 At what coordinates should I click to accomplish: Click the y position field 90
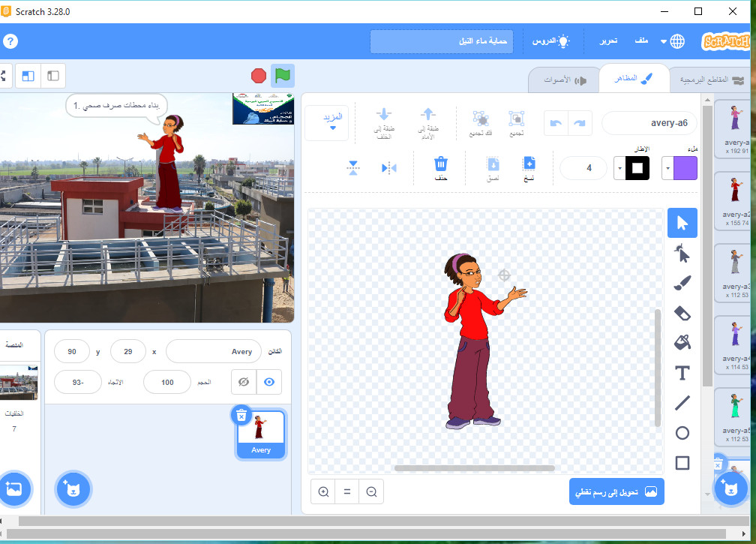pyautogui.click(x=72, y=352)
